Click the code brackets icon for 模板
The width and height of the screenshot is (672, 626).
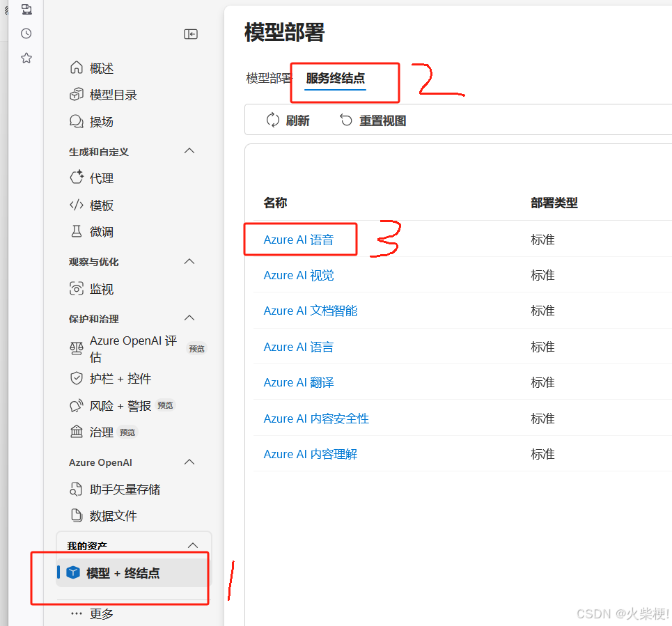point(77,205)
